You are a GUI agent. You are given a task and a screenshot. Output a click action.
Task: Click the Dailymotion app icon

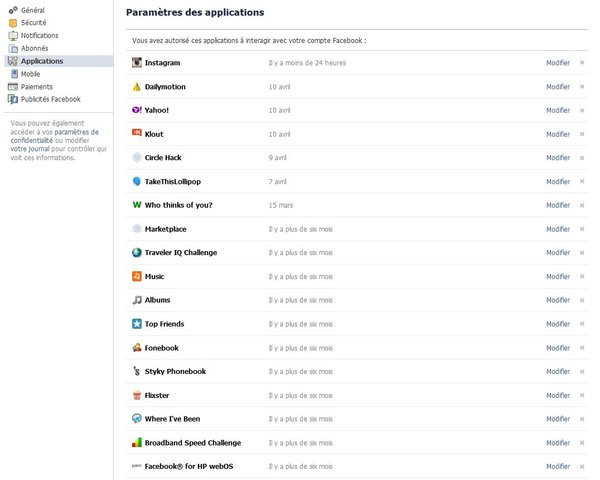click(137, 87)
